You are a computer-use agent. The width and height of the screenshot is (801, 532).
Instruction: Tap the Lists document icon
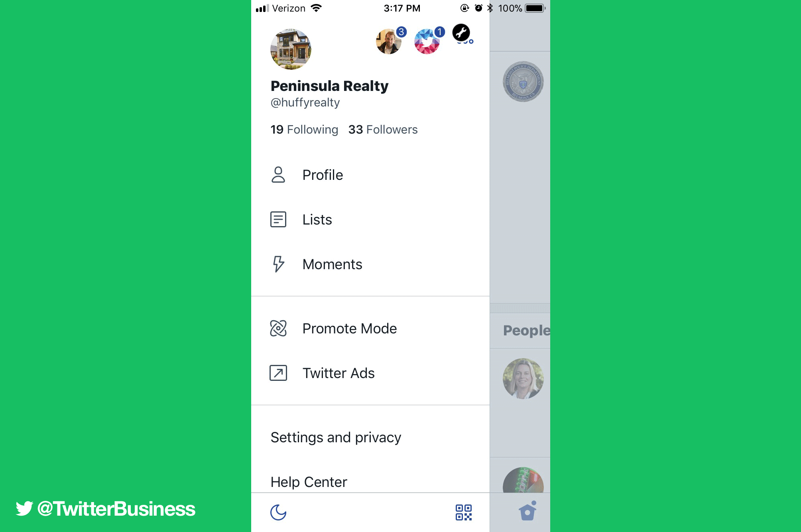pyautogui.click(x=278, y=219)
